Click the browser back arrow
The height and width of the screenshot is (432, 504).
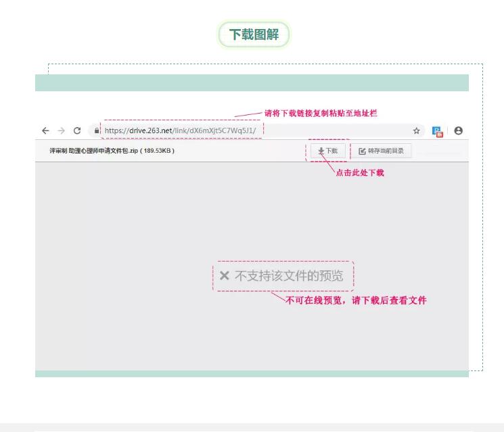pyautogui.click(x=46, y=130)
